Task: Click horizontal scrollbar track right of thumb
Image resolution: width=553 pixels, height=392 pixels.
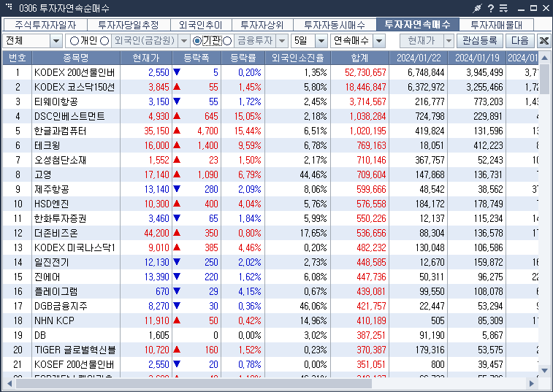Action: [448, 383]
